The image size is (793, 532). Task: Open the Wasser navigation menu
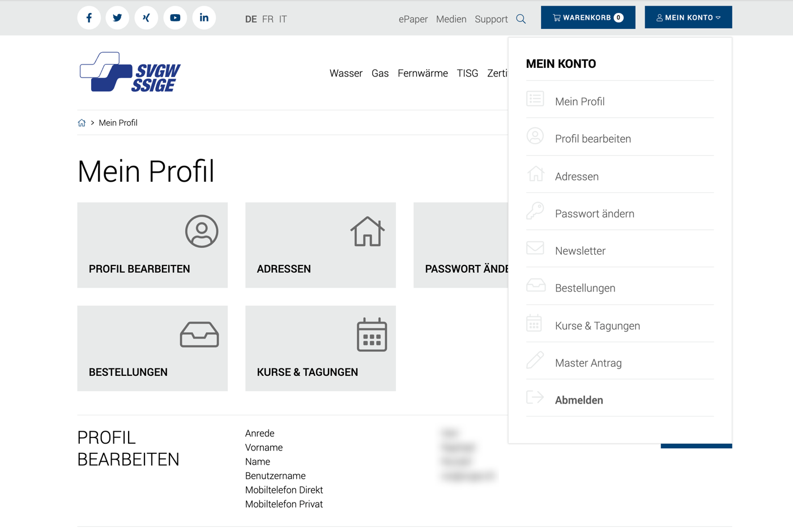click(346, 73)
